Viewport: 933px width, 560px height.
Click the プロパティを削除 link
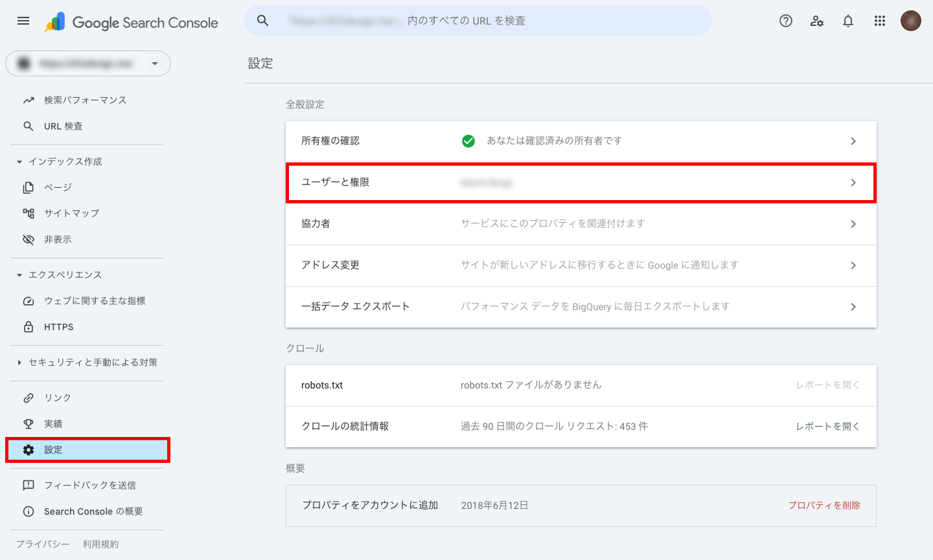824,506
